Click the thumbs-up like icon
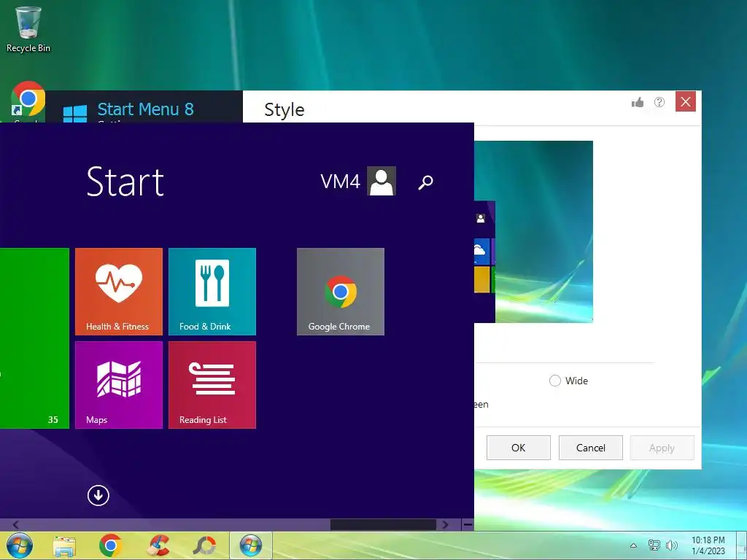 [638, 102]
